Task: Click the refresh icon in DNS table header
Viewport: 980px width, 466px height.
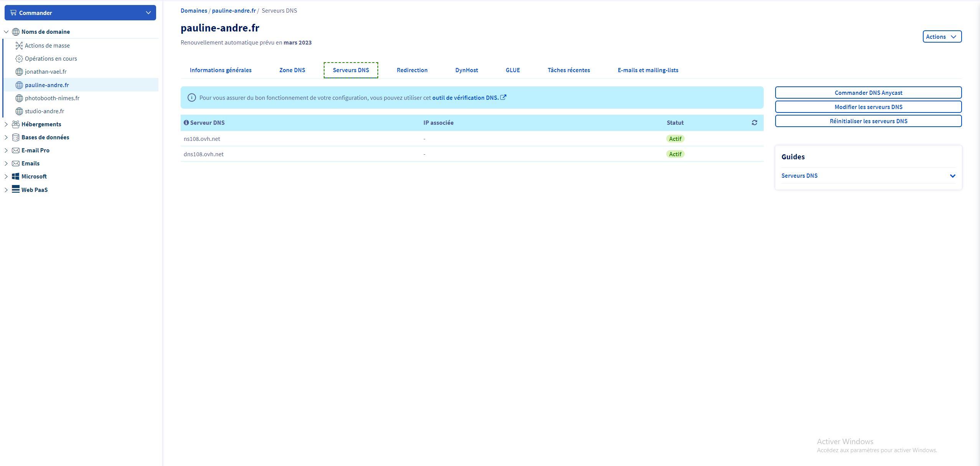Action: 754,123
